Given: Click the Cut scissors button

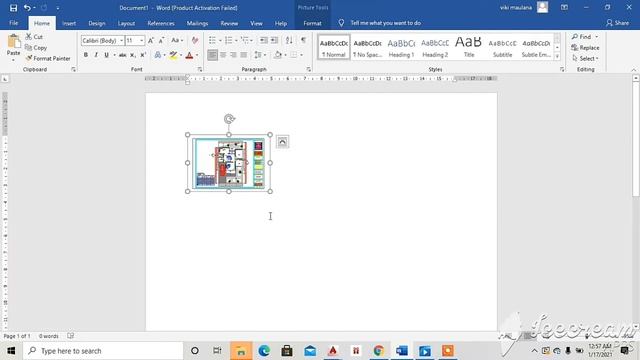Looking at the screenshot, I should coord(34,37).
